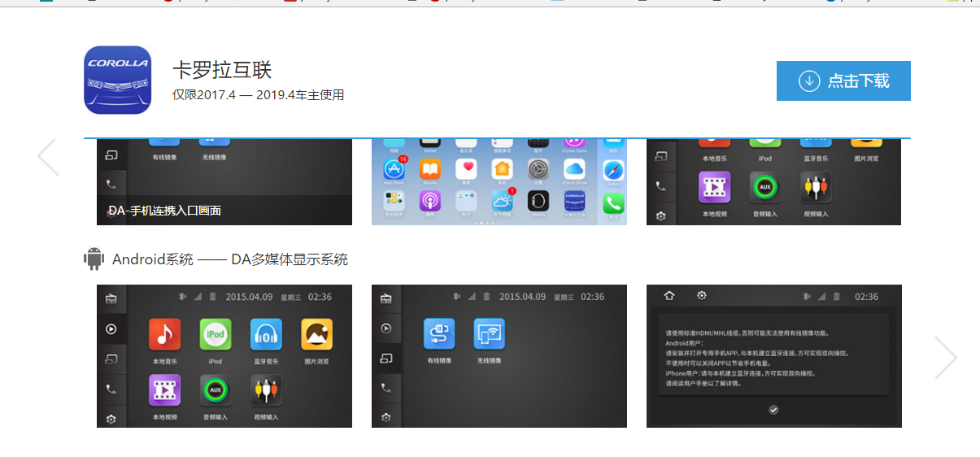Click the blue Corolla app logo beside 卡罗拉互联
980x457 pixels.
pyautogui.click(x=118, y=80)
